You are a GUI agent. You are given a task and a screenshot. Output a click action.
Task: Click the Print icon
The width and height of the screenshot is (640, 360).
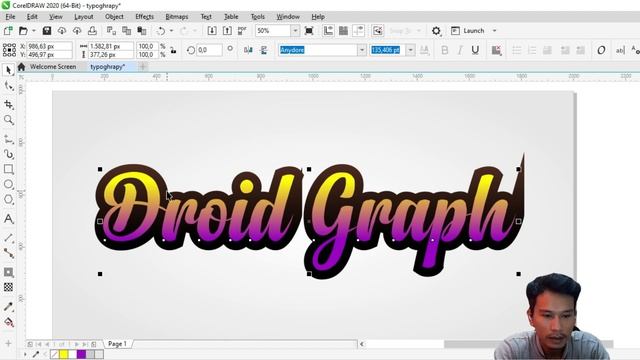click(92, 31)
